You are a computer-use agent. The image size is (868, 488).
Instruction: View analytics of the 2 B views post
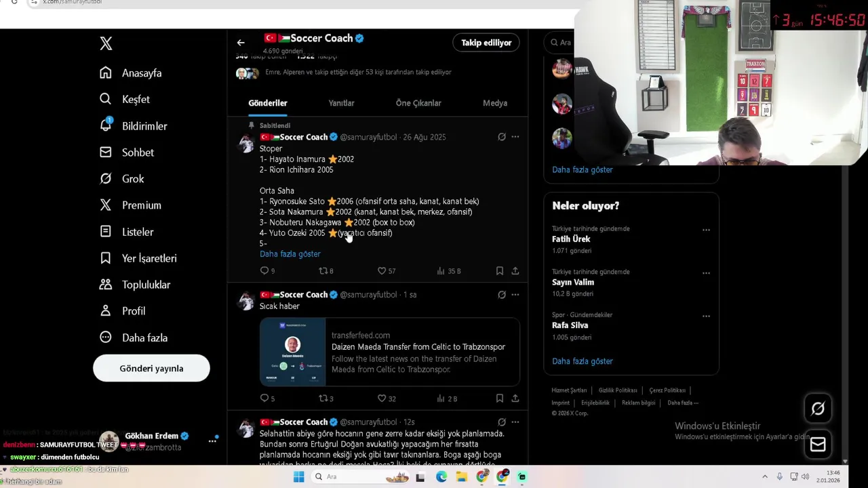pos(447,398)
